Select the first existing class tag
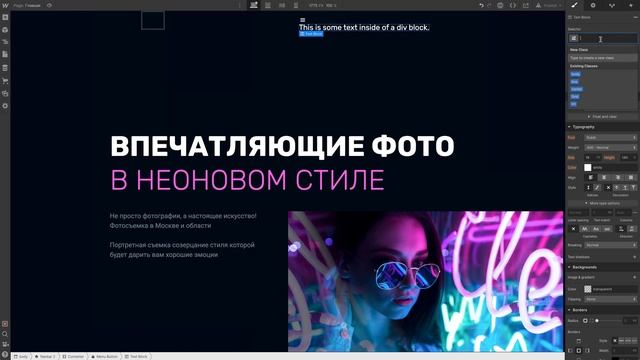This screenshot has width=640, height=360. pyautogui.click(x=575, y=74)
